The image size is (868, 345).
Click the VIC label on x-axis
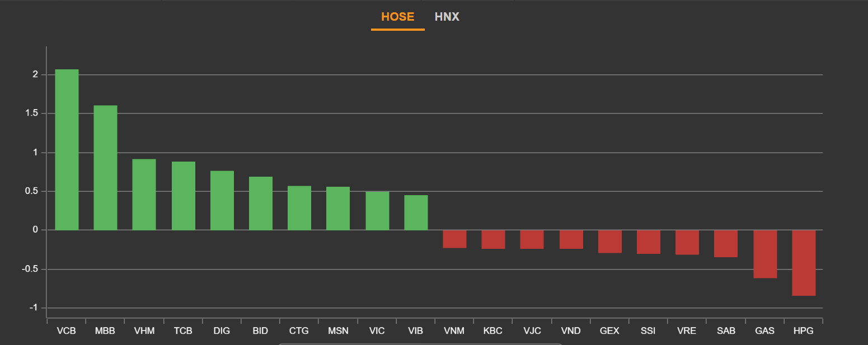coord(377,331)
